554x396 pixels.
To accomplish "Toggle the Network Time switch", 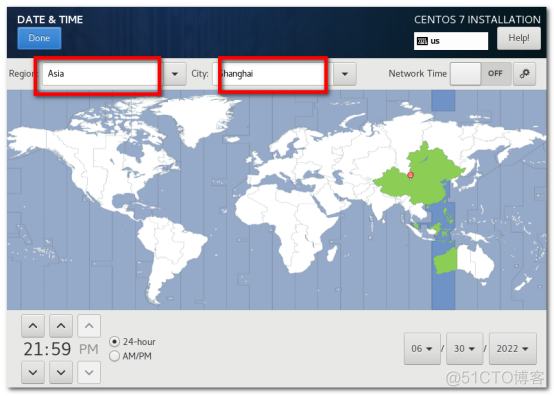I will point(481,73).
